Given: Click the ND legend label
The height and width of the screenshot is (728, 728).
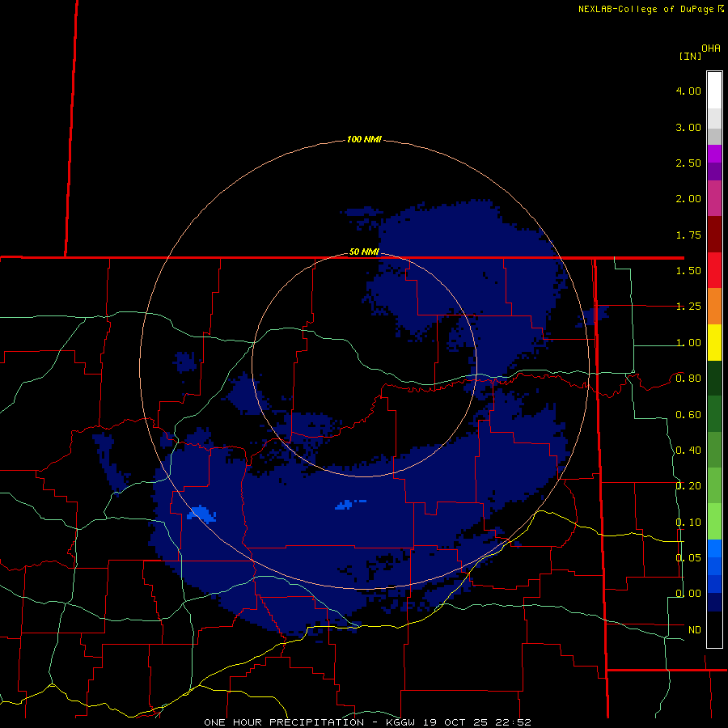Looking at the screenshot, I should tap(695, 630).
